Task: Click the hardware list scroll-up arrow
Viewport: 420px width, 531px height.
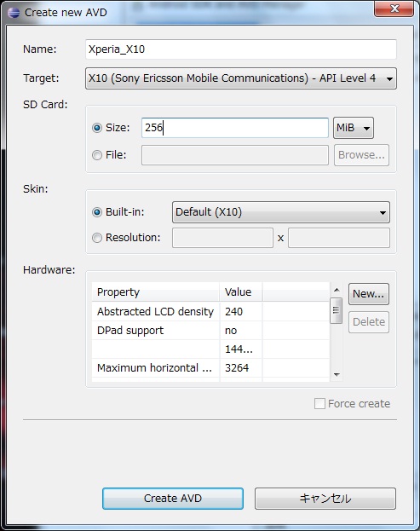Action: click(337, 290)
